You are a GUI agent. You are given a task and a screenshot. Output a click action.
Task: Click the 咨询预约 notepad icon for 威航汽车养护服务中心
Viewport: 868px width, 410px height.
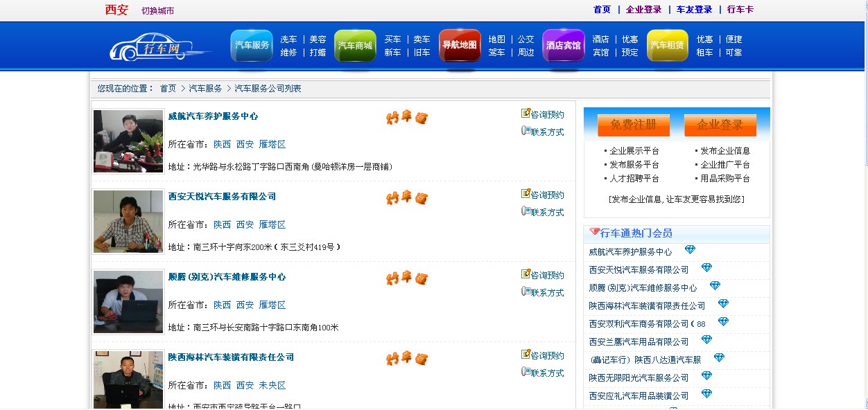tap(526, 114)
